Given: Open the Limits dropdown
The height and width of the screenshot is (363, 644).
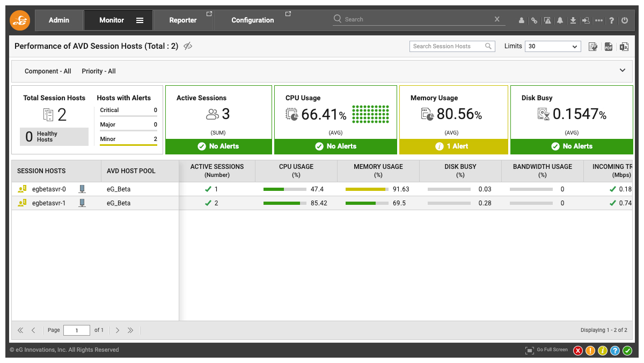Looking at the screenshot, I should 553,47.
